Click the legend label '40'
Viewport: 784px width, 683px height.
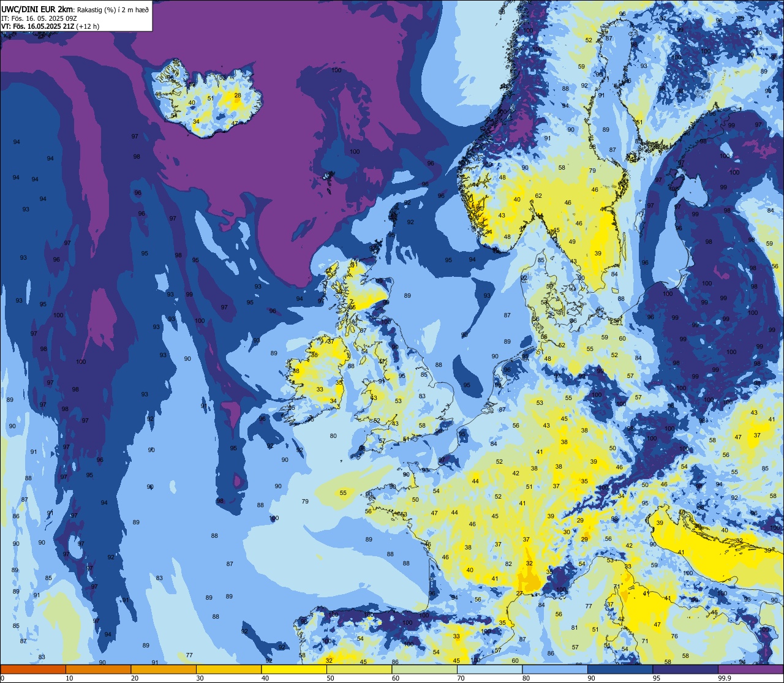[265, 678]
